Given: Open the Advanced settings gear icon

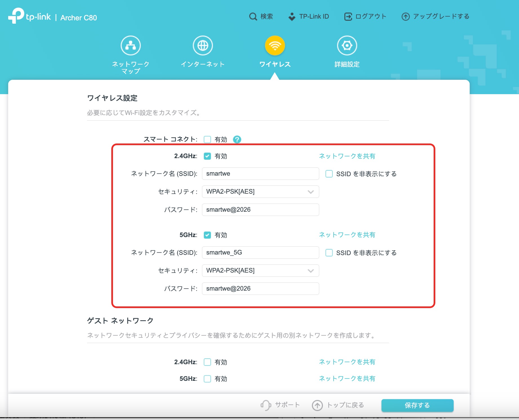Looking at the screenshot, I should point(347,45).
